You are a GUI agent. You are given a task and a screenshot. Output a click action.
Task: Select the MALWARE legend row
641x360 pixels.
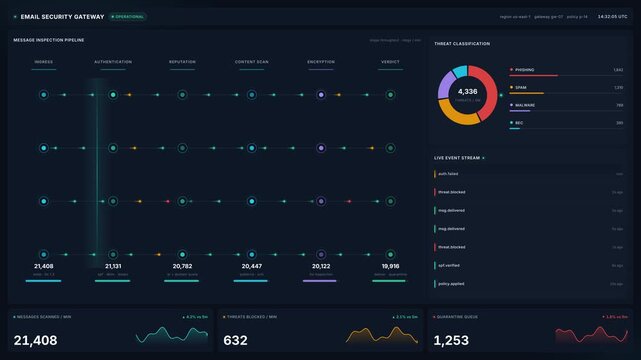pos(566,106)
